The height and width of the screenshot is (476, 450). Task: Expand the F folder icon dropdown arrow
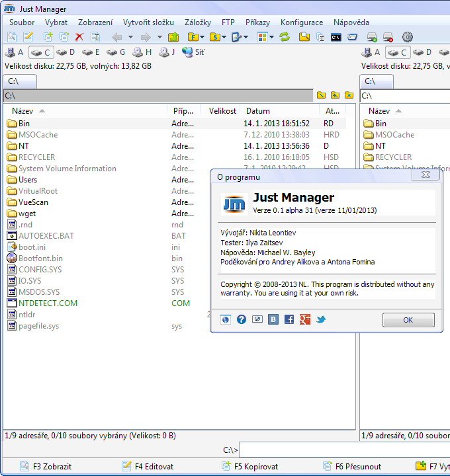[x=202, y=37]
